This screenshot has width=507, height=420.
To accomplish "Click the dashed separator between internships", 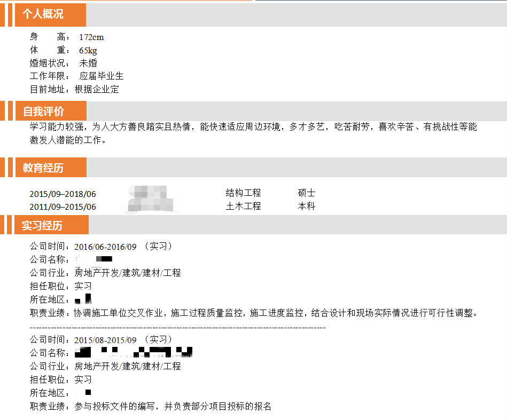I will (x=177, y=327).
